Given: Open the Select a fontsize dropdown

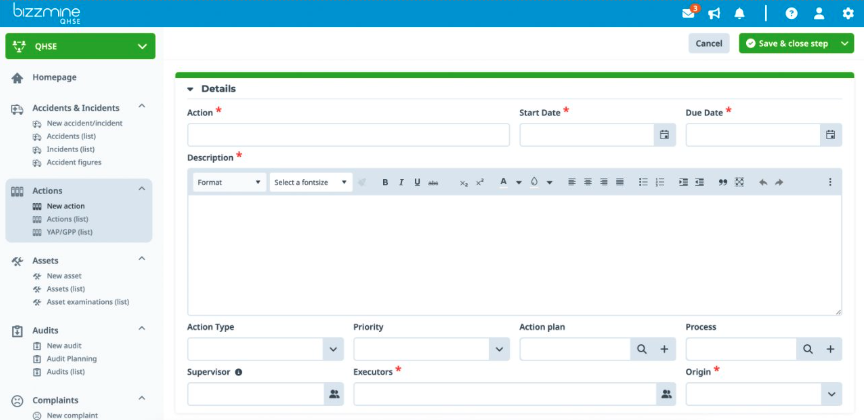Looking at the screenshot, I should (x=311, y=182).
